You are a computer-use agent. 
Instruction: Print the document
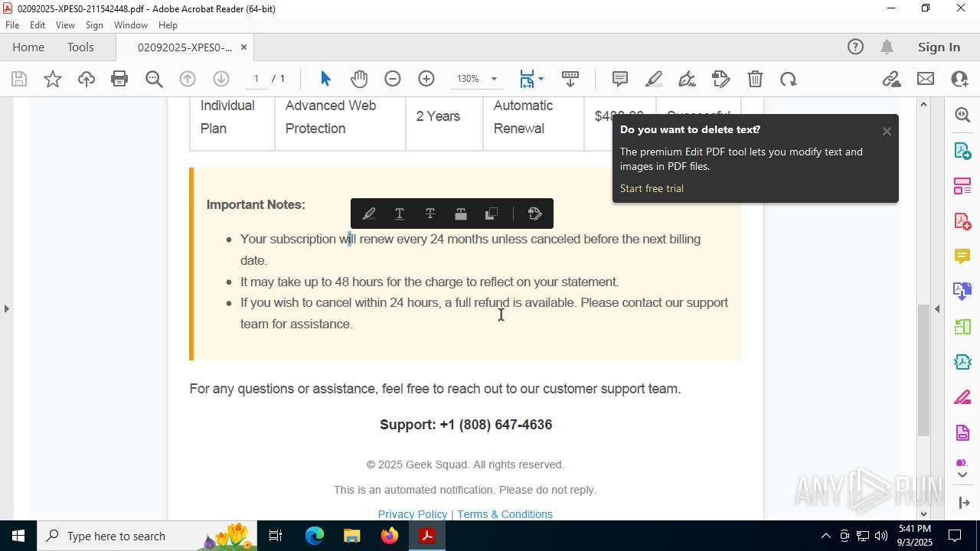click(119, 79)
